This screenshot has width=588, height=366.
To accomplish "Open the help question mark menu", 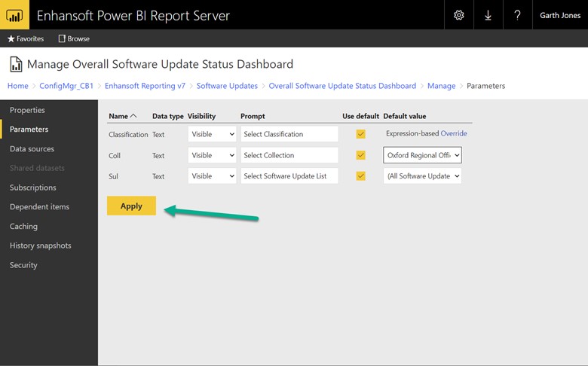I will tap(517, 15).
